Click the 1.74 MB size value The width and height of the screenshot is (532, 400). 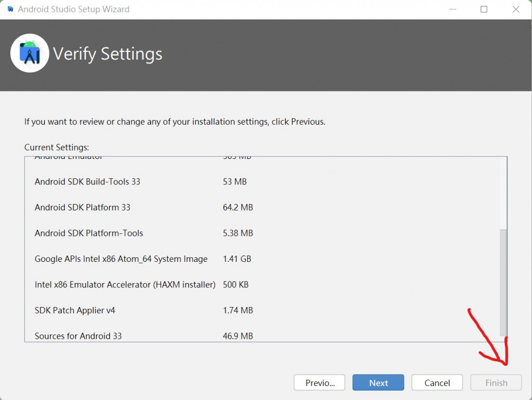tap(238, 311)
